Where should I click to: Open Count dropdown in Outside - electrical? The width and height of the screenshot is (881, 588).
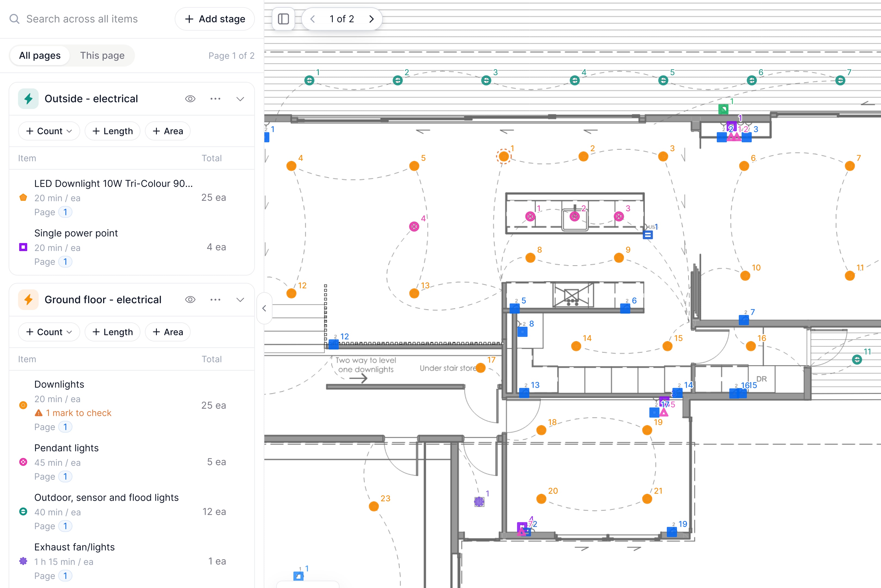49,131
